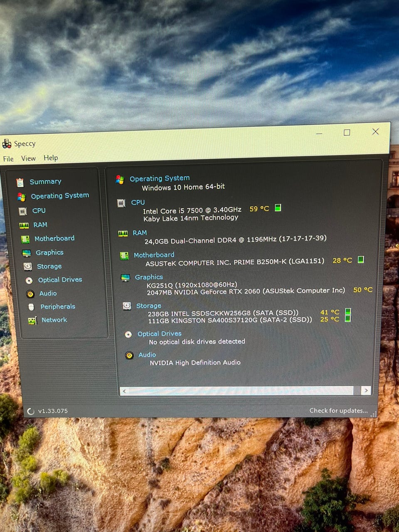Select Operating System in the sidebar
Screen dimensions: 399x532
point(60,196)
